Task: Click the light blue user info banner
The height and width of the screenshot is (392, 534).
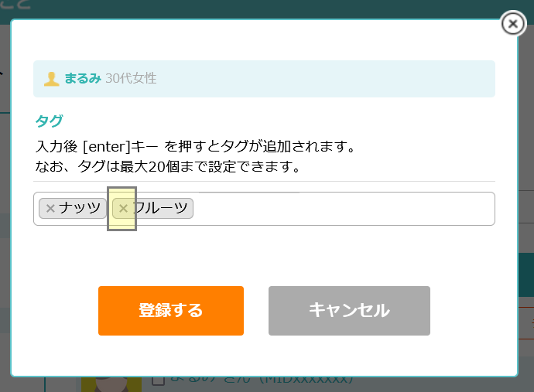Action: pyautogui.click(x=264, y=79)
